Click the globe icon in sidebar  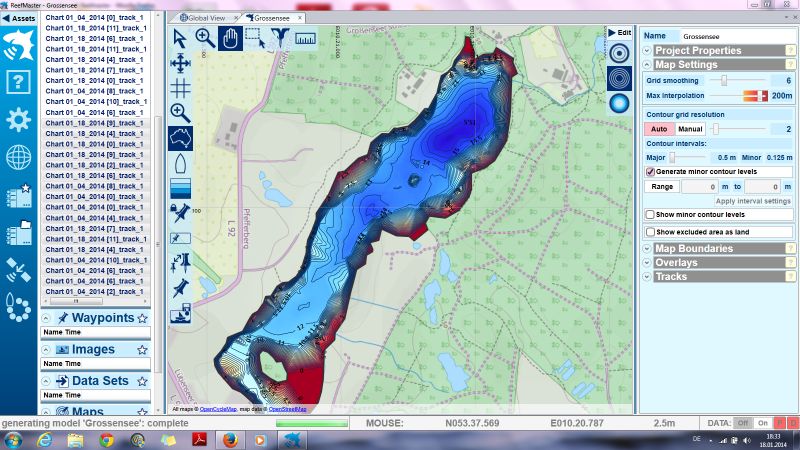tap(18, 157)
